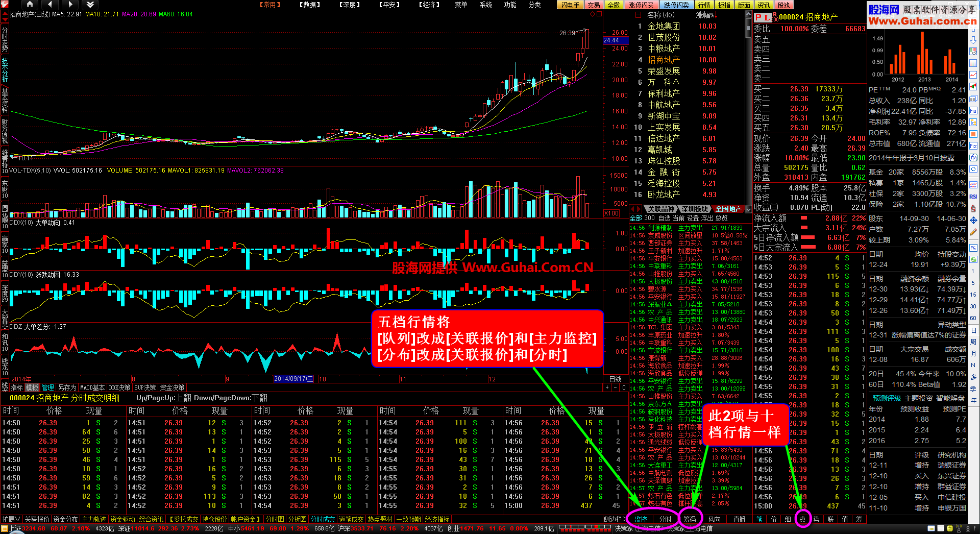Click the F5 icon in the right sidebar
980x534 pixels.
click(973, 248)
